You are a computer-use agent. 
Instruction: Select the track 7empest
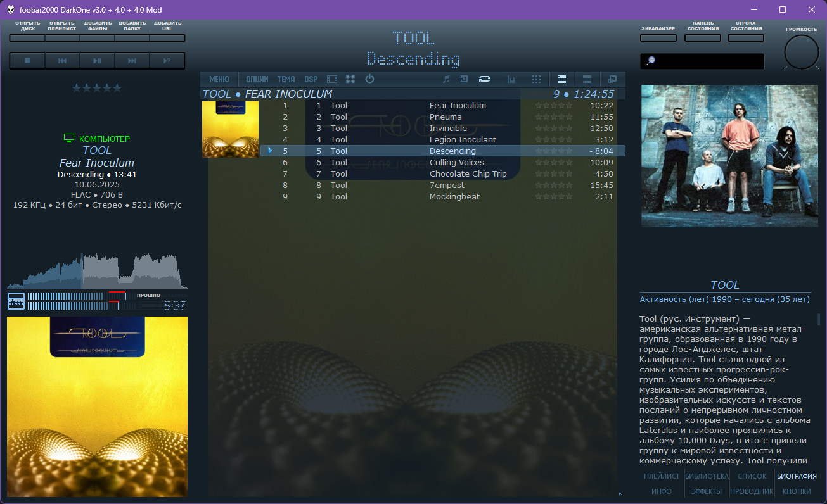point(443,186)
